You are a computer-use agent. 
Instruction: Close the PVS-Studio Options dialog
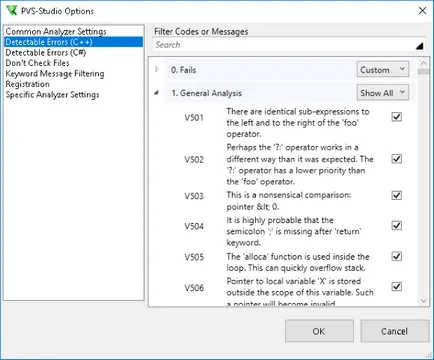click(422, 11)
